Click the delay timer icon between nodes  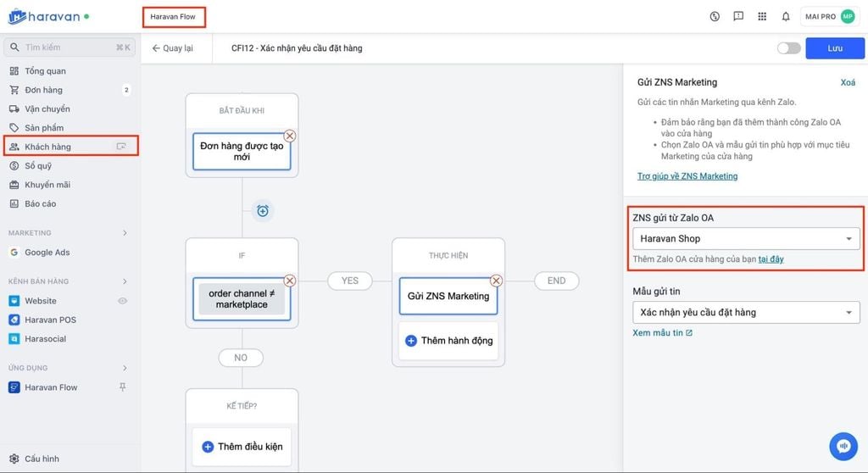263,210
